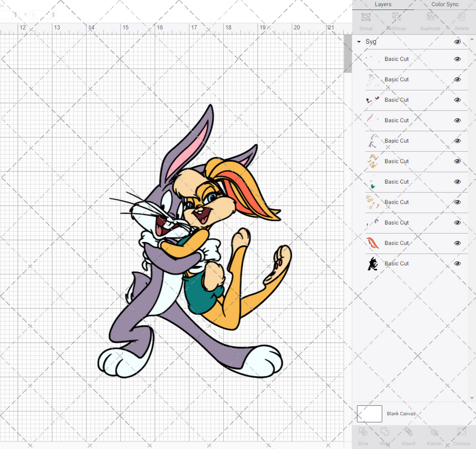Toggle visibility of the topmost Basic Cut layer

coord(457,59)
